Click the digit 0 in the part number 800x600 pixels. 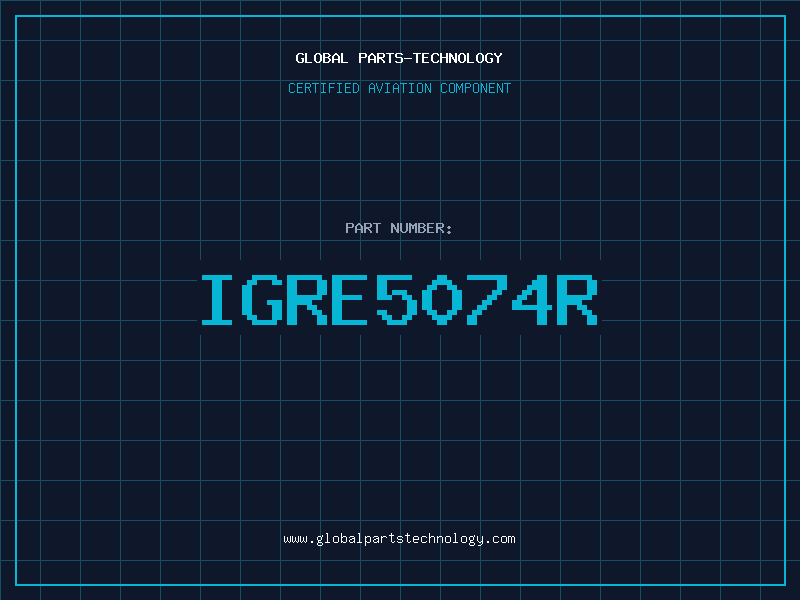[442, 299]
